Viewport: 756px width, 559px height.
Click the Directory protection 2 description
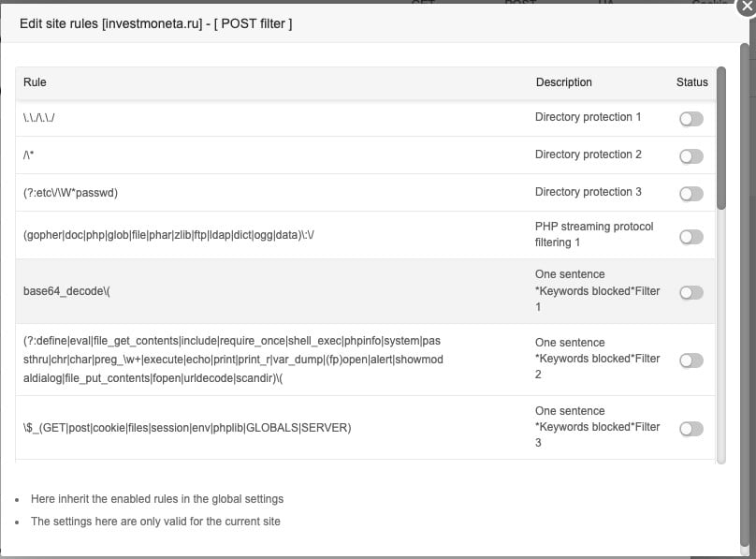pos(588,154)
